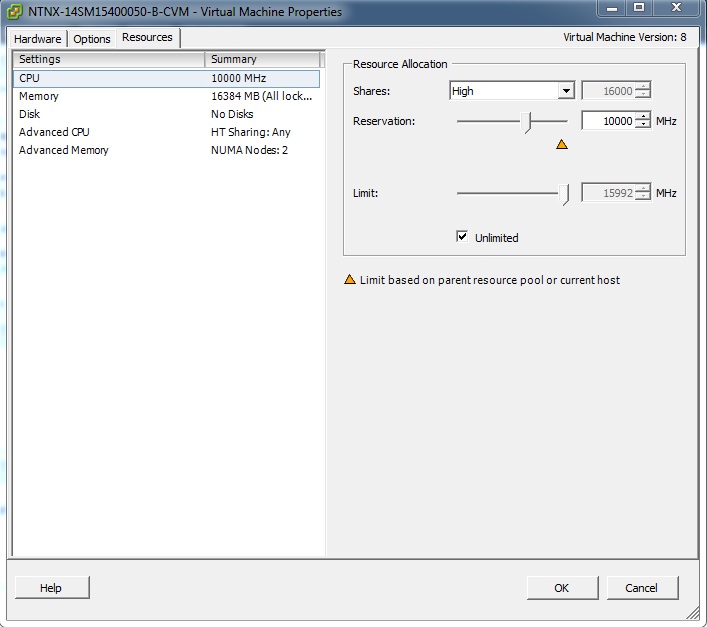Click the VMware icon in title bar
The image size is (707, 627).
[14, 12]
